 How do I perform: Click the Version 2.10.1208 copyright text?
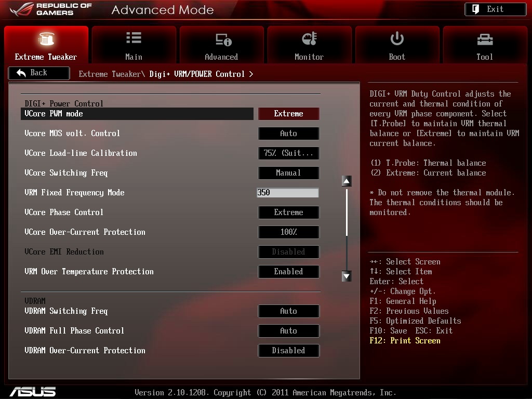tap(265, 393)
